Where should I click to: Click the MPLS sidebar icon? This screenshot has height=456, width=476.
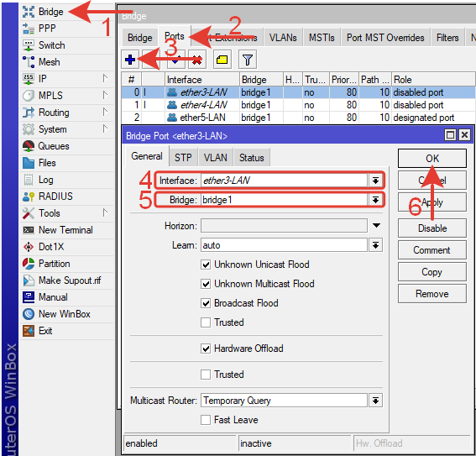point(29,96)
